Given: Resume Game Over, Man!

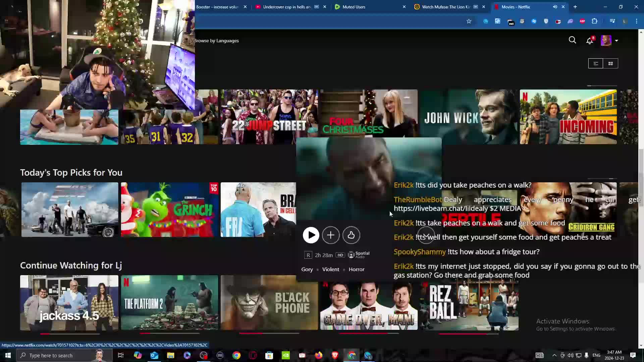Looking at the screenshot, I should click(x=369, y=305).
